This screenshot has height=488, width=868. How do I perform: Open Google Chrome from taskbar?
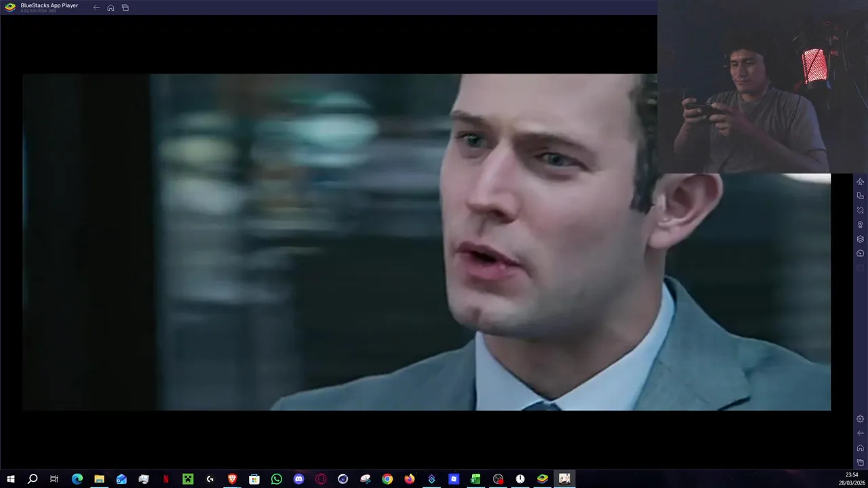click(x=387, y=479)
